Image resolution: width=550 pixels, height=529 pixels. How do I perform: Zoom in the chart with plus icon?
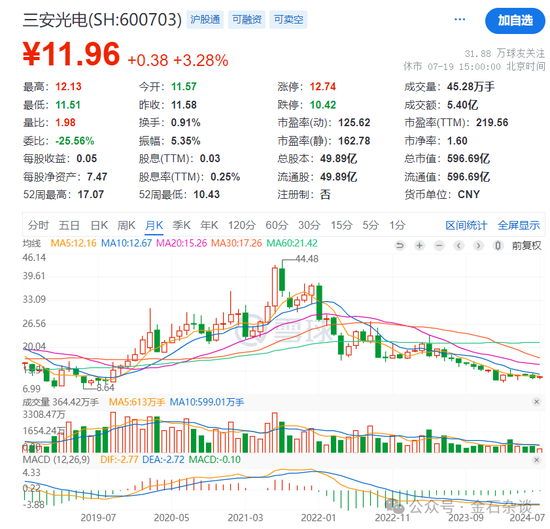tap(419, 246)
